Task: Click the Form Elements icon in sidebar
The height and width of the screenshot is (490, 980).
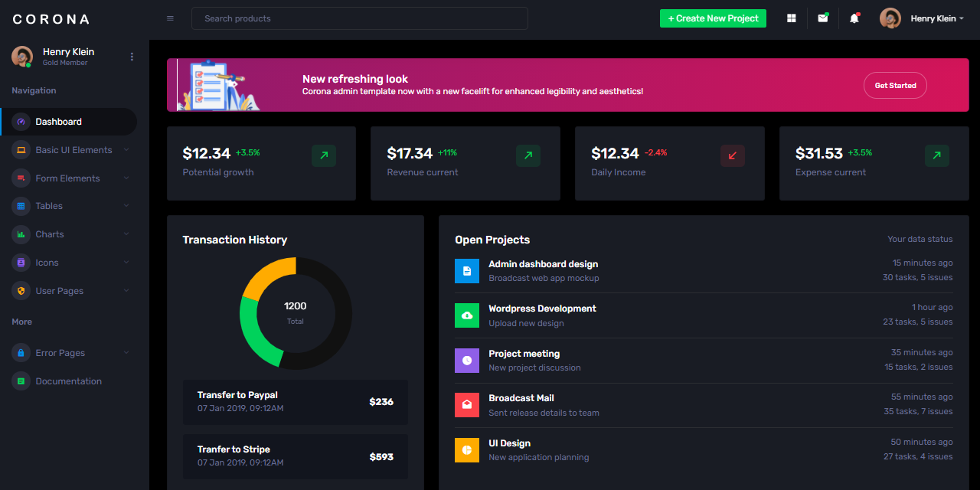Action: (x=21, y=178)
